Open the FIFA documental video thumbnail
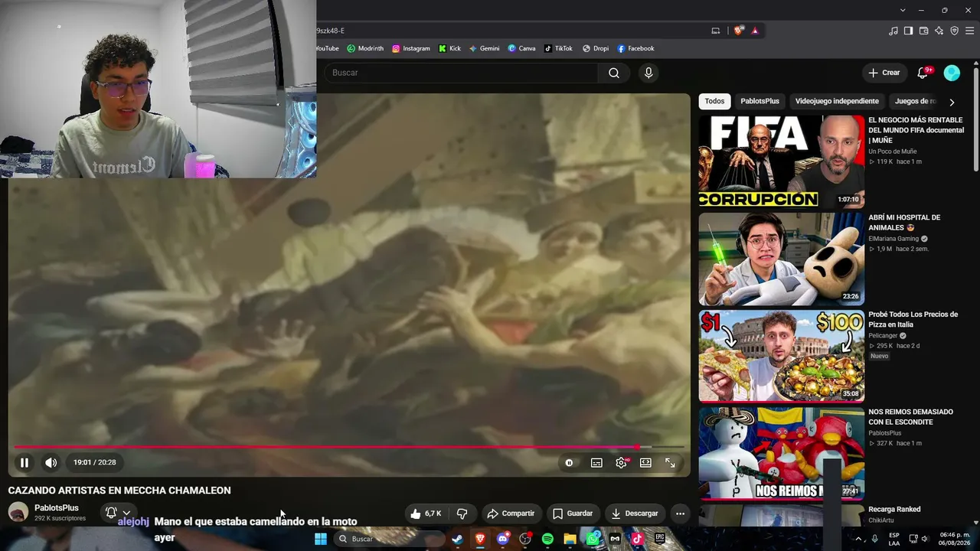The height and width of the screenshot is (551, 980). (782, 161)
